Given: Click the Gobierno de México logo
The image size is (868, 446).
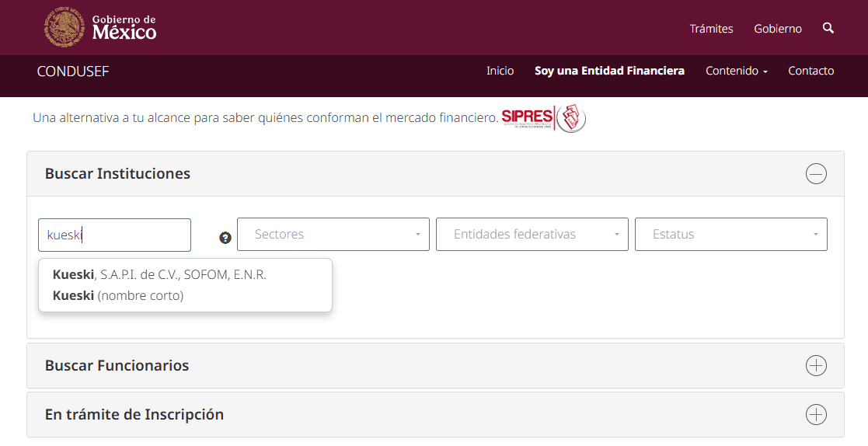Looking at the screenshot, I should (101, 27).
